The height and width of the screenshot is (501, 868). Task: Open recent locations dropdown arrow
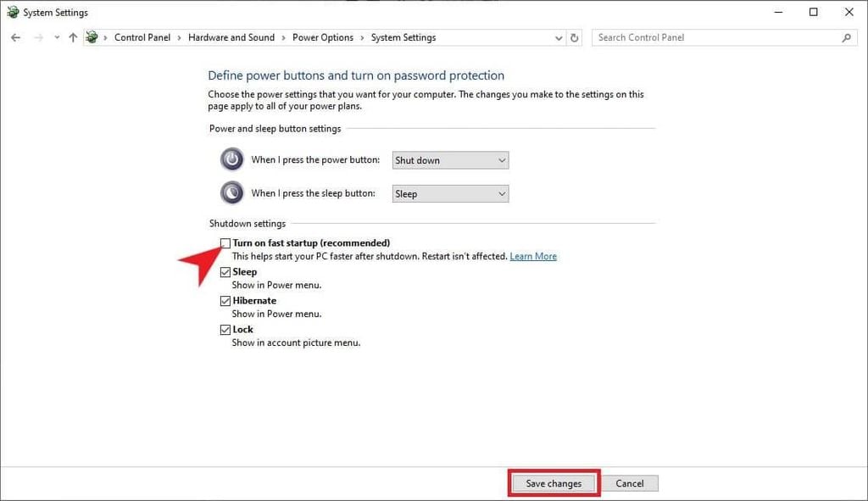click(x=57, y=37)
